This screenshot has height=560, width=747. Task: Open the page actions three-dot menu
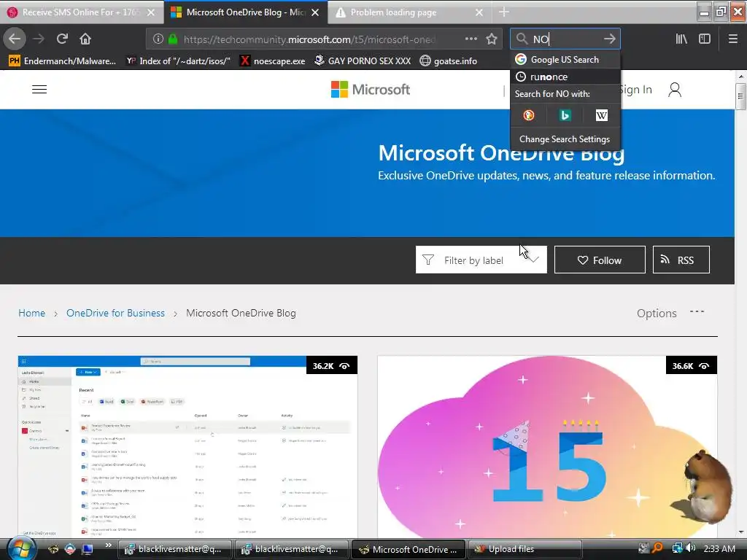tap(471, 39)
